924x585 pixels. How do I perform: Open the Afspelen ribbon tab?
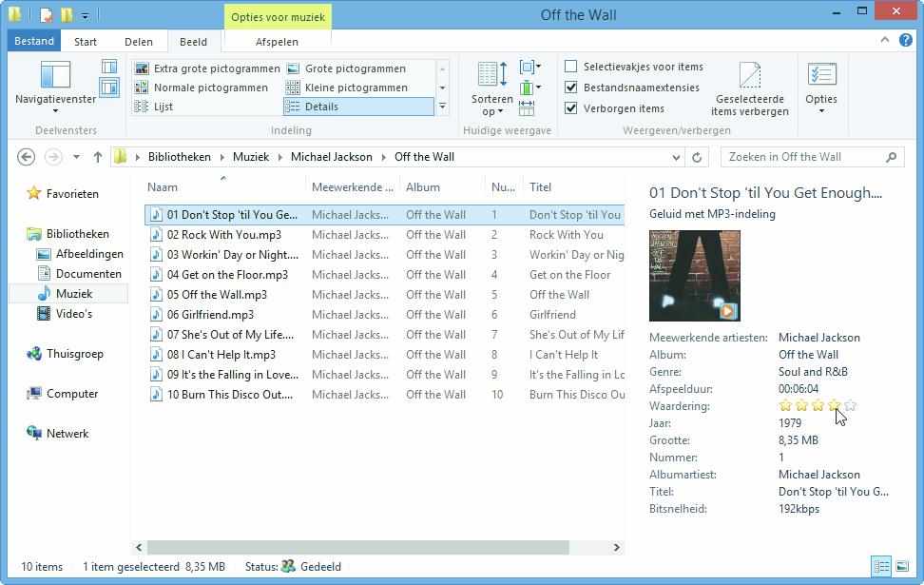coord(277,41)
